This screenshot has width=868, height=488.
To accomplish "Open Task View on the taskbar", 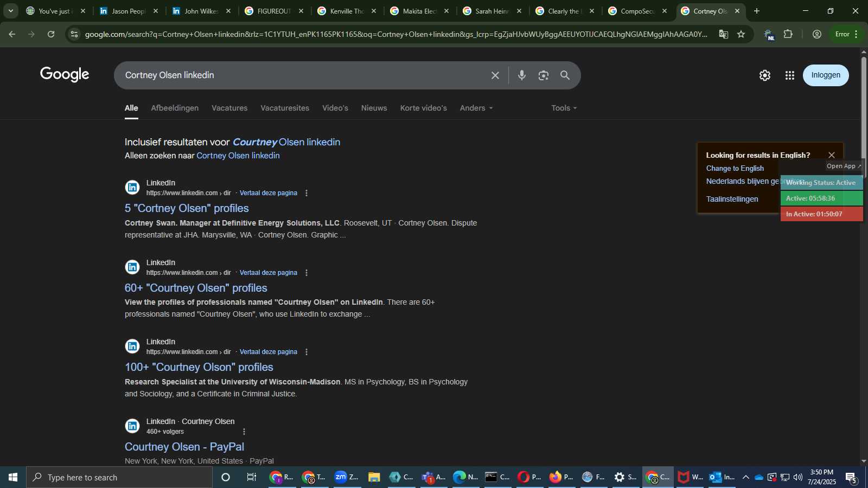I will [x=252, y=477].
